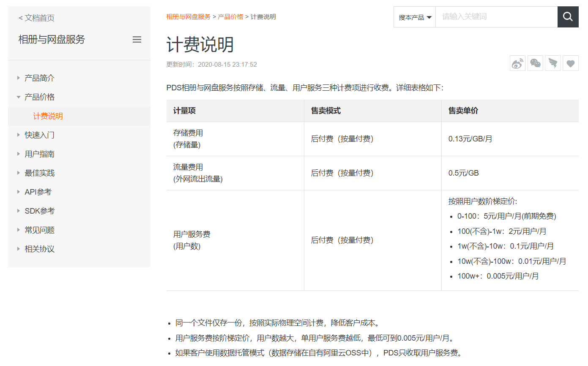Click the 按照用户数阶梯定价 label

click(x=483, y=201)
